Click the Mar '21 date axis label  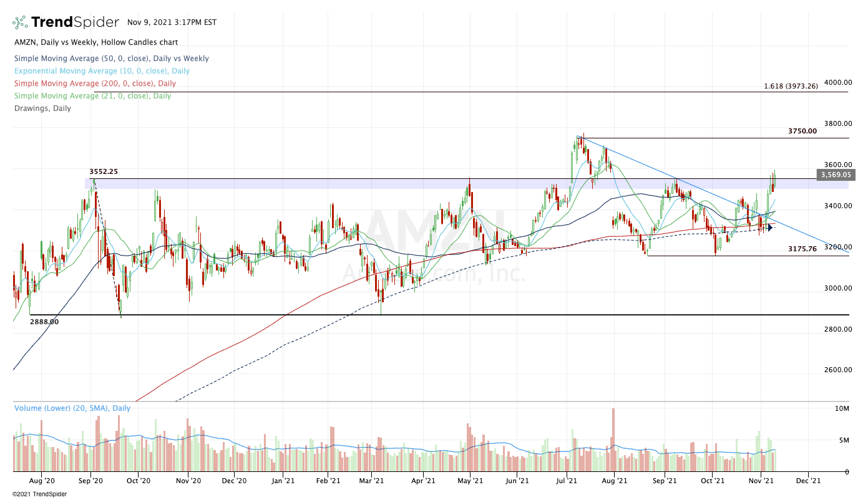coord(371,481)
